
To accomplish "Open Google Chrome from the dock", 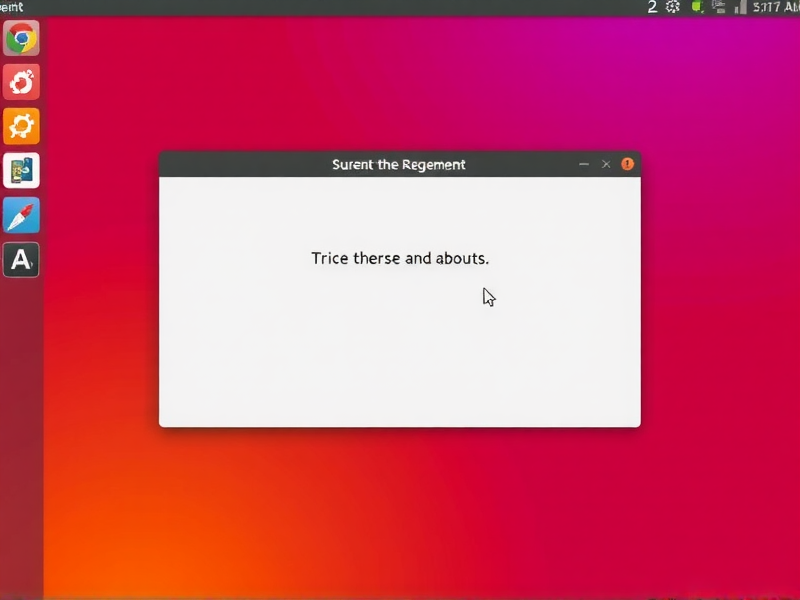I will coord(21,38).
